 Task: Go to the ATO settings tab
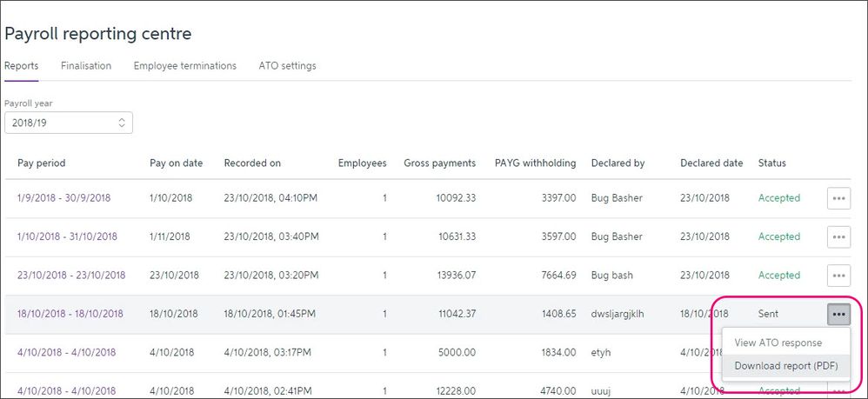coord(287,66)
